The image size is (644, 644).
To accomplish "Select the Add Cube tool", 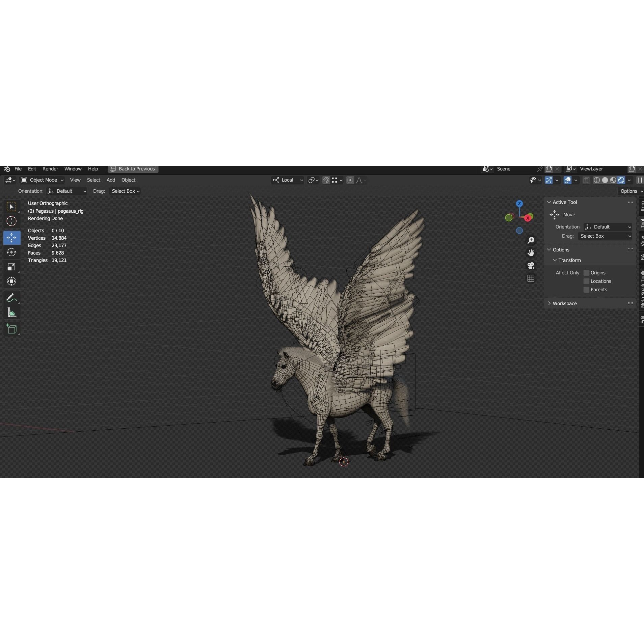I will pyautogui.click(x=12, y=328).
